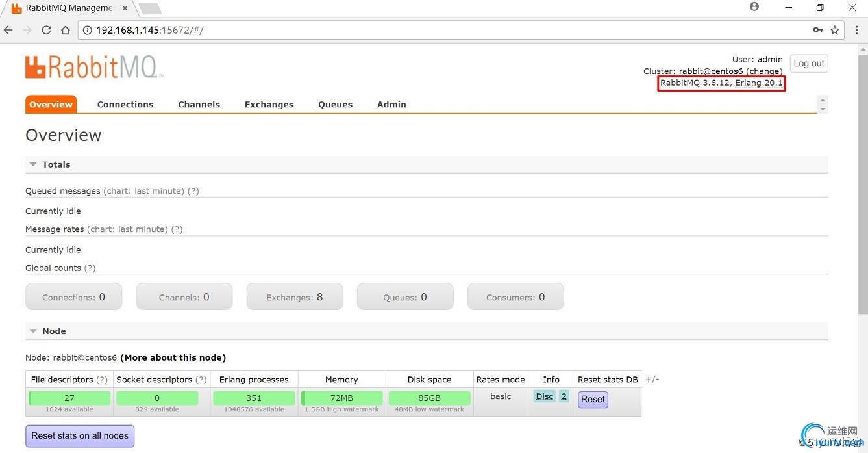Click the Socket descriptors usage bar showing 0

tap(157, 398)
